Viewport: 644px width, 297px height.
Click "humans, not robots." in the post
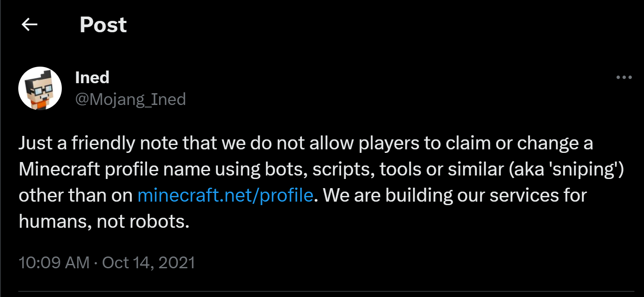coord(104,222)
